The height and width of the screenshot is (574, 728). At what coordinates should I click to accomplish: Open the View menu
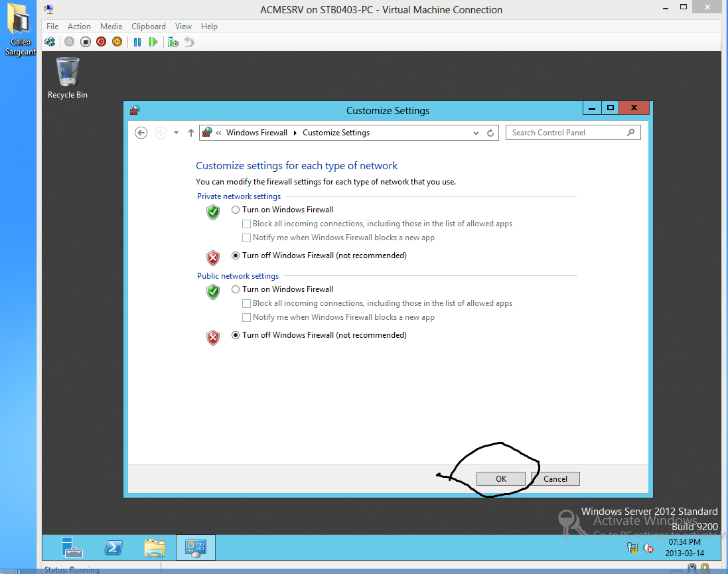183,27
